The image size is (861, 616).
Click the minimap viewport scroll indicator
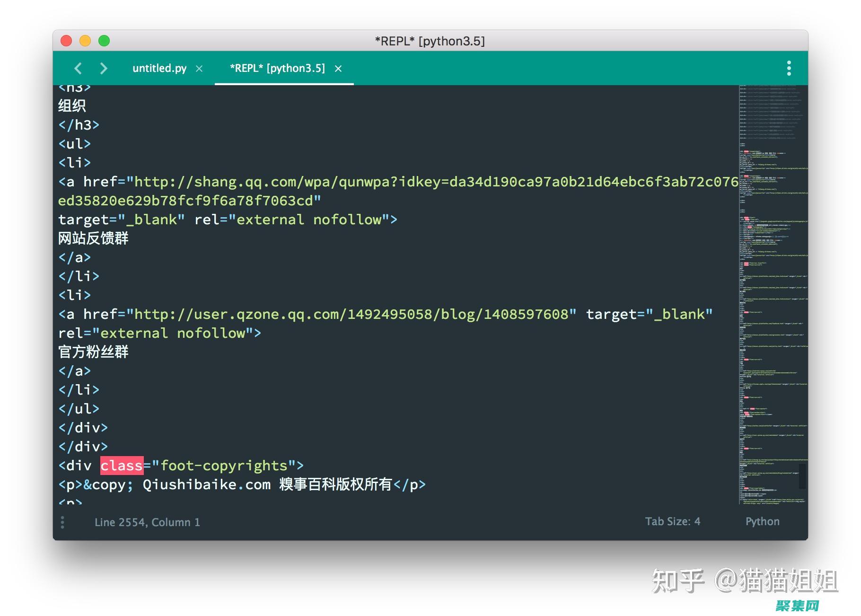pos(802,476)
